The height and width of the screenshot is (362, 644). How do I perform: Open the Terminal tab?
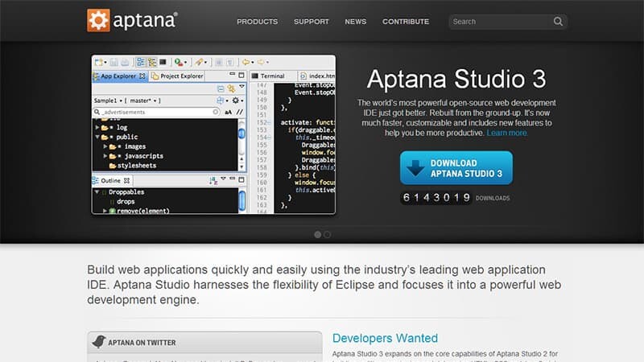point(268,76)
